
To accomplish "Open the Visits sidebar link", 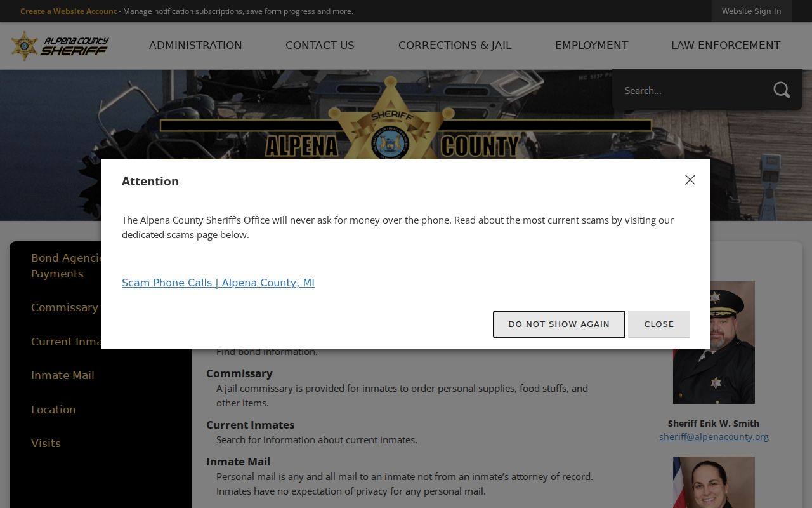I will [x=46, y=443].
